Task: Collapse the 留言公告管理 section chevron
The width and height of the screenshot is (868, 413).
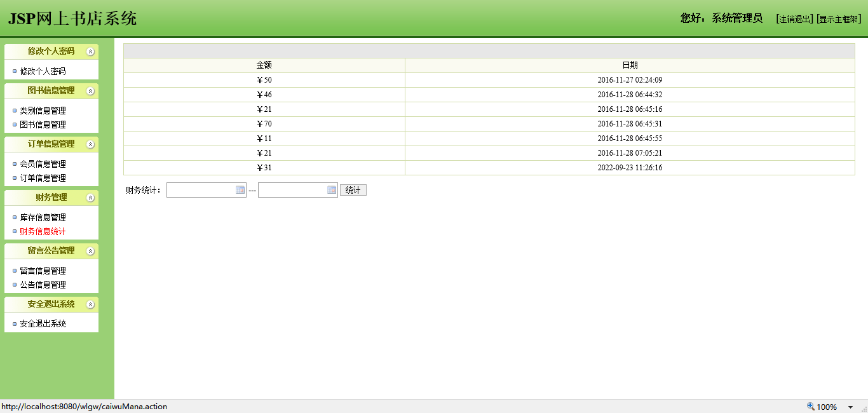Action: 90,251
